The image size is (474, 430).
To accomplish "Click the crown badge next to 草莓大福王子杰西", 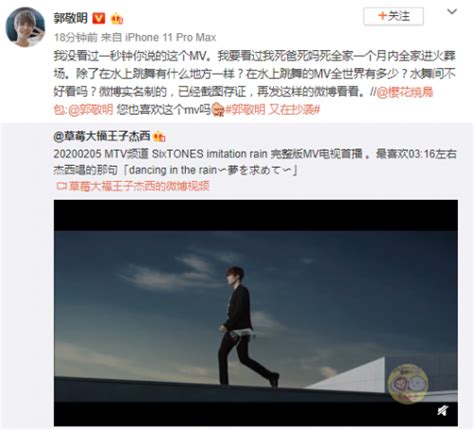I will point(159,136).
